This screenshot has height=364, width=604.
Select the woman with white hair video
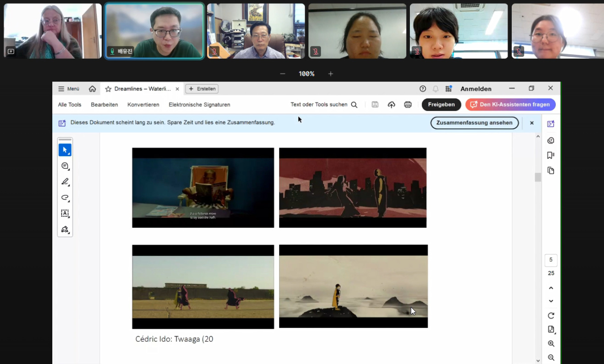[x=53, y=31]
